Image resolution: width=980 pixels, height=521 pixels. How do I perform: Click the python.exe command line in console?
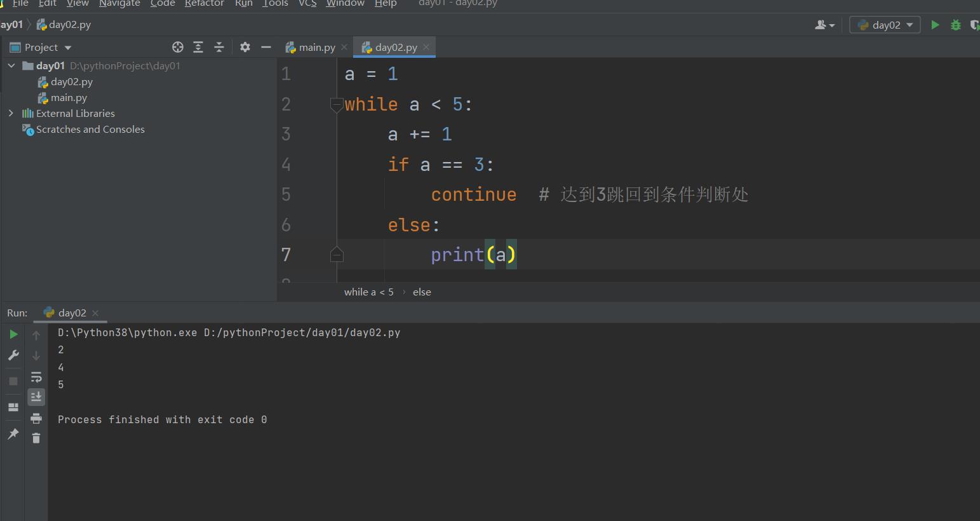[x=229, y=332]
